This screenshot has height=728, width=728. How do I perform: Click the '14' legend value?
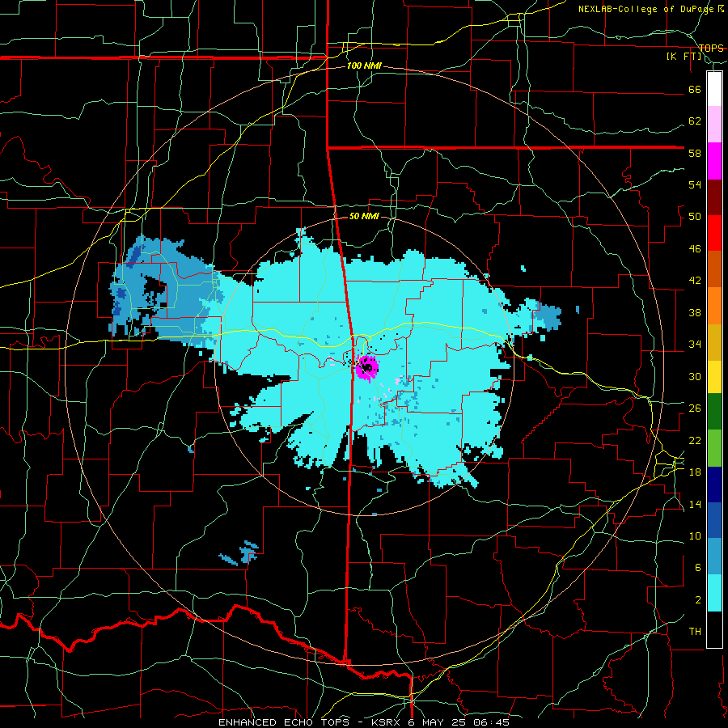pyautogui.click(x=695, y=504)
